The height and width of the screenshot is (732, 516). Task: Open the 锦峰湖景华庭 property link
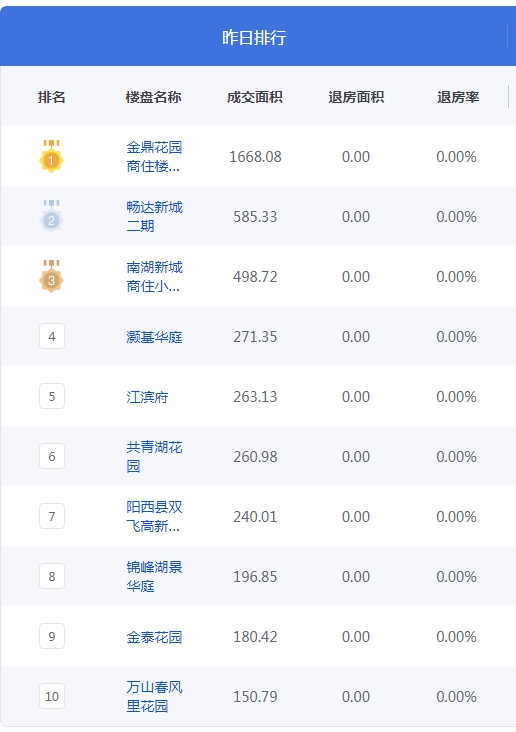point(154,576)
